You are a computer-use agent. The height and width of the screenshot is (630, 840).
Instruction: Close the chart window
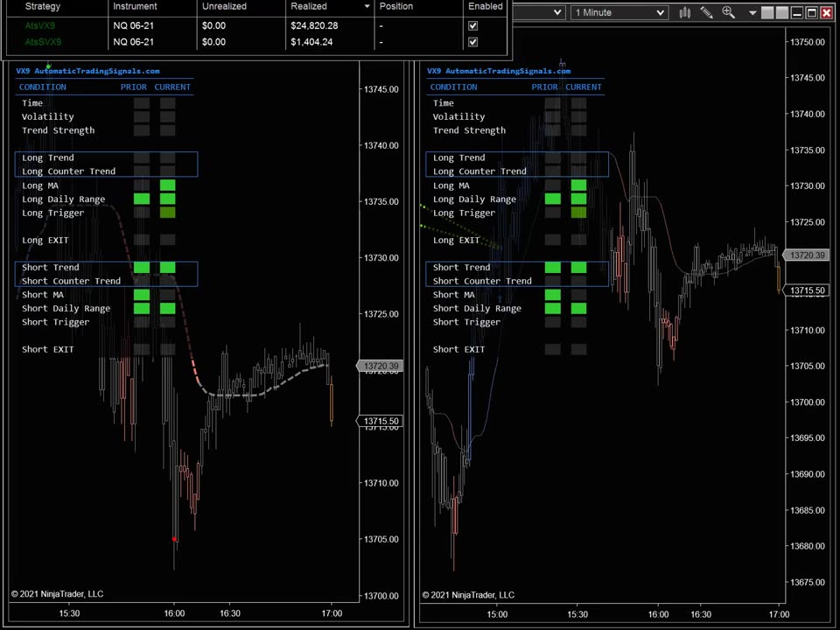pyautogui.click(x=827, y=13)
